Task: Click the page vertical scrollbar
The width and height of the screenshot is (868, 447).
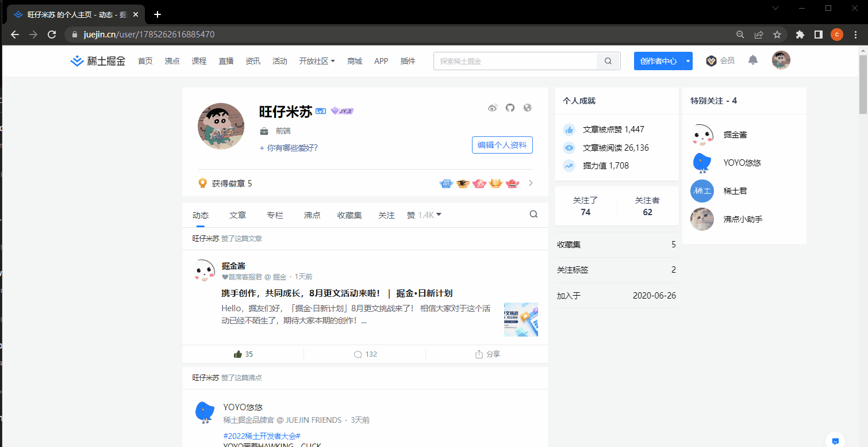Action: [x=863, y=85]
